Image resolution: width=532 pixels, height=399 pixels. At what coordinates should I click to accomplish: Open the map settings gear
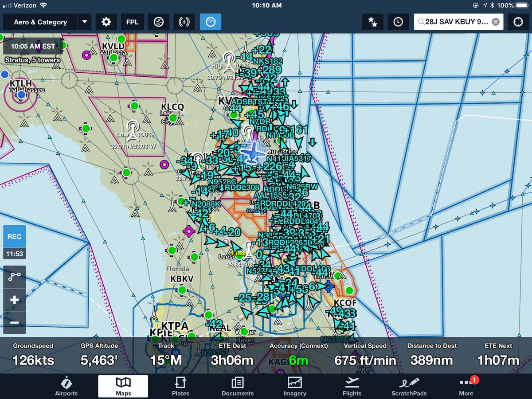(x=106, y=22)
